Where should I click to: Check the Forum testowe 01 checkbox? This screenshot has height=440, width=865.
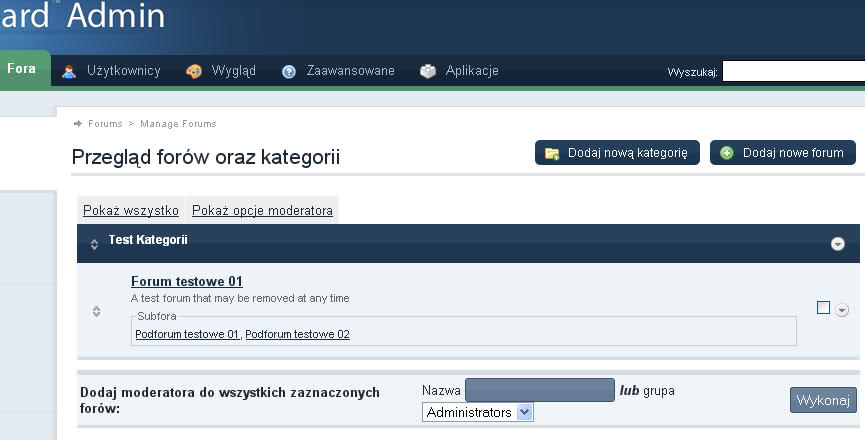pos(823,308)
